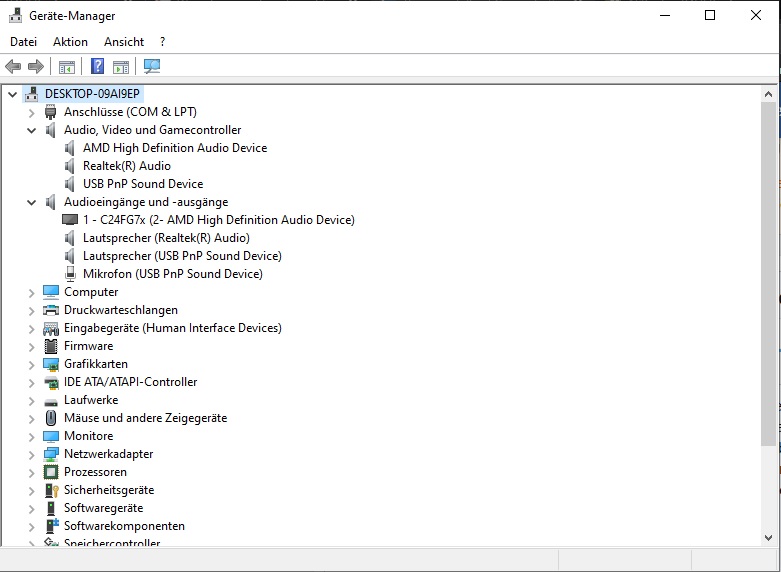This screenshot has height=572, width=781.
Task: Click the show/hide console tree toolbar icon
Action: (67, 66)
